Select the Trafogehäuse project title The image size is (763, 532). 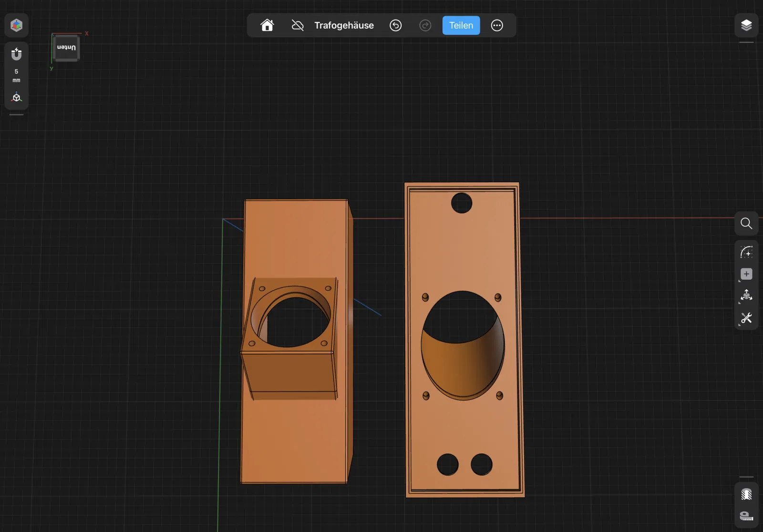point(344,25)
